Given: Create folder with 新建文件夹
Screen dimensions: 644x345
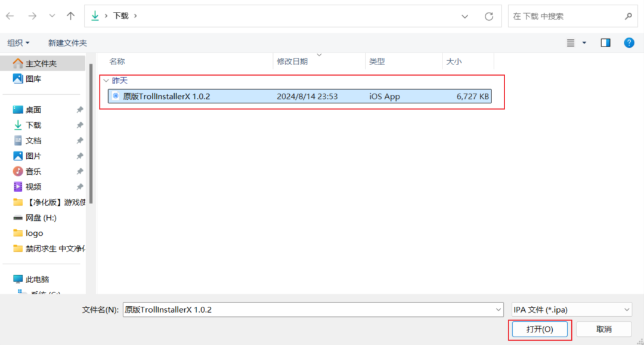Looking at the screenshot, I should tap(67, 43).
